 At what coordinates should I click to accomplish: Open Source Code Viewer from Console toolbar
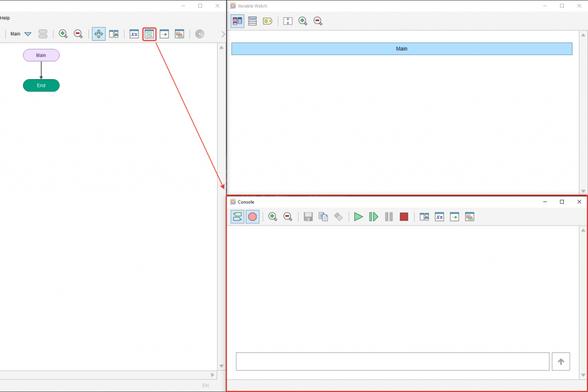pyautogui.click(x=454, y=216)
